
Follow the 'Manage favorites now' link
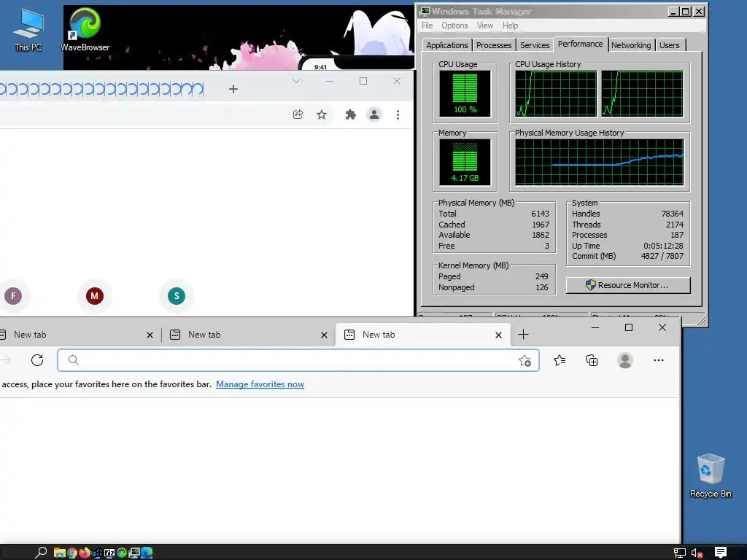click(x=260, y=384)
